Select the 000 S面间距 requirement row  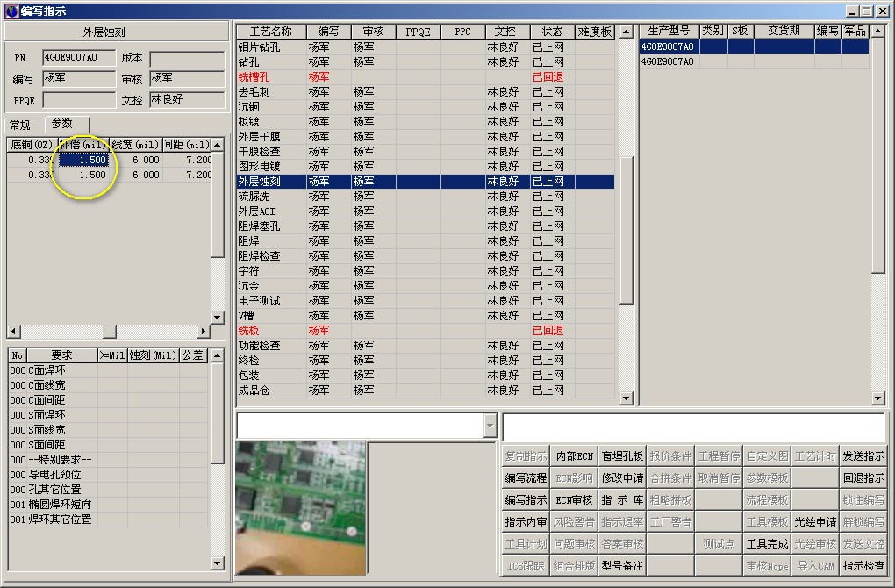pos(108,445)
